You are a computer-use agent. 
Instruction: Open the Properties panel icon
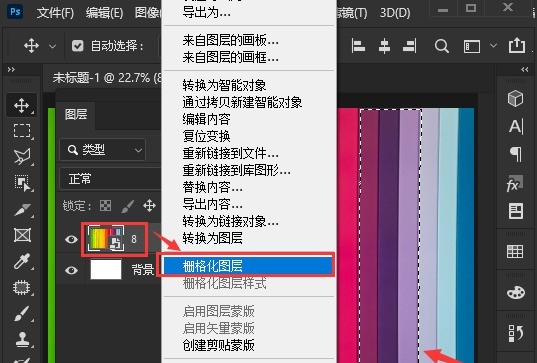click(x=515, y=211)
